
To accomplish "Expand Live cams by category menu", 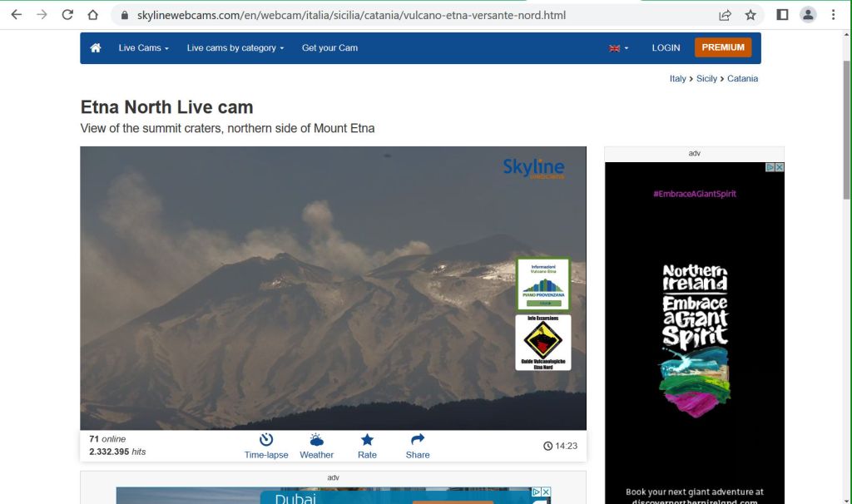I will coord(235,48).
